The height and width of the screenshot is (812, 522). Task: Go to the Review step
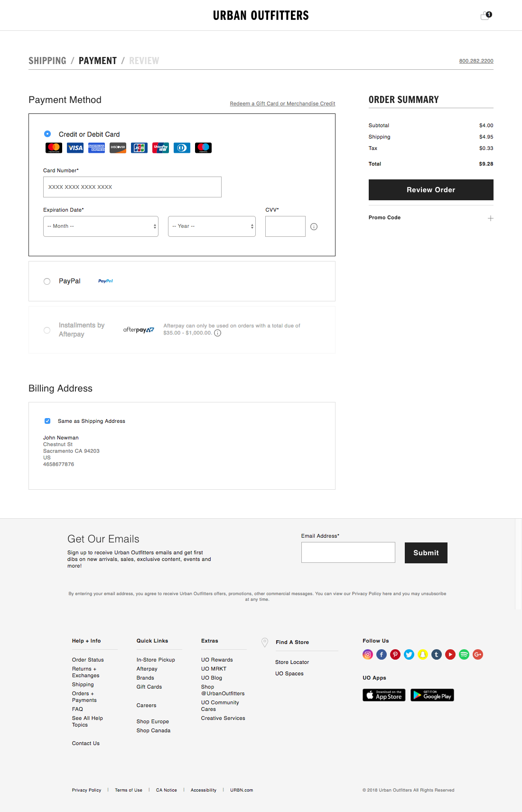144,61
